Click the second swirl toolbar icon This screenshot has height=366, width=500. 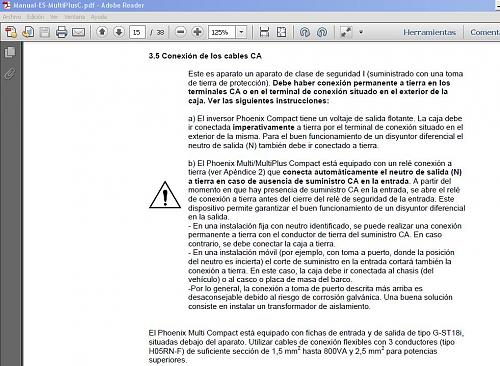tap(322, 32)
